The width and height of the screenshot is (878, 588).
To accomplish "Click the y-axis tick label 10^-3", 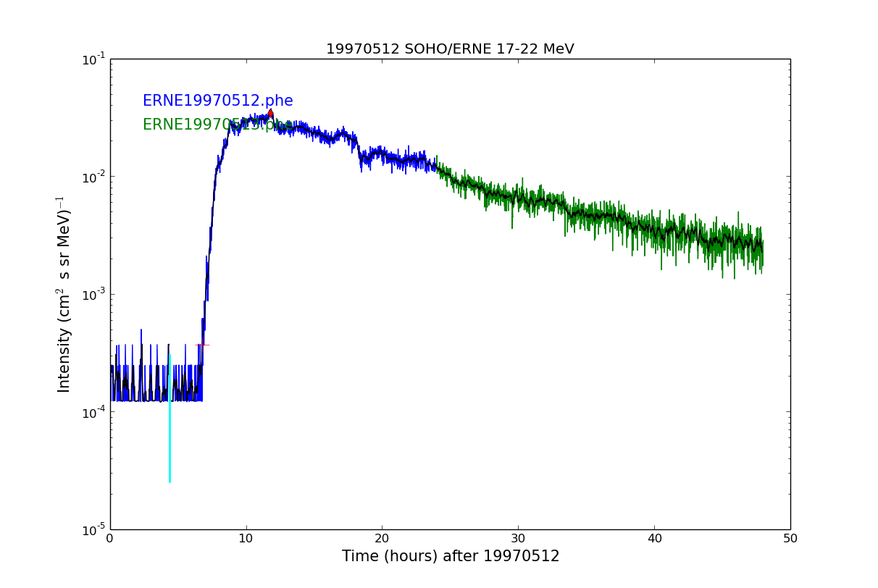I will point(93,294).
